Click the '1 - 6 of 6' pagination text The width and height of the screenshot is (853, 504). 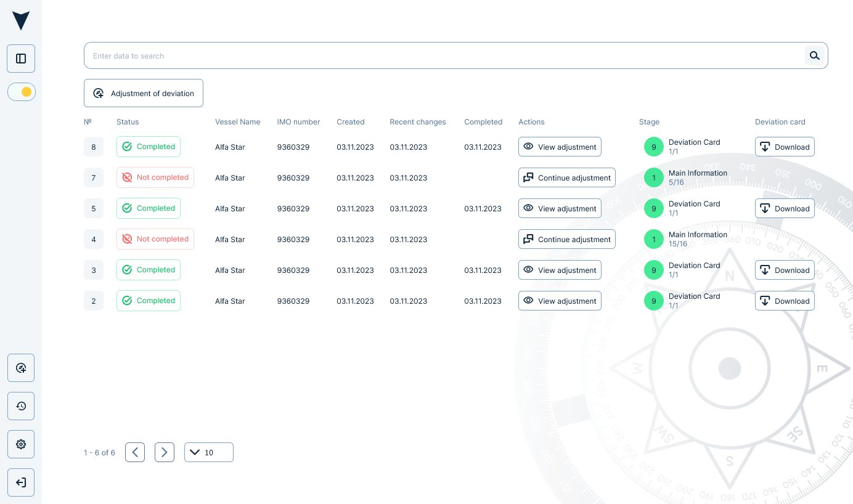coord(99,453)
